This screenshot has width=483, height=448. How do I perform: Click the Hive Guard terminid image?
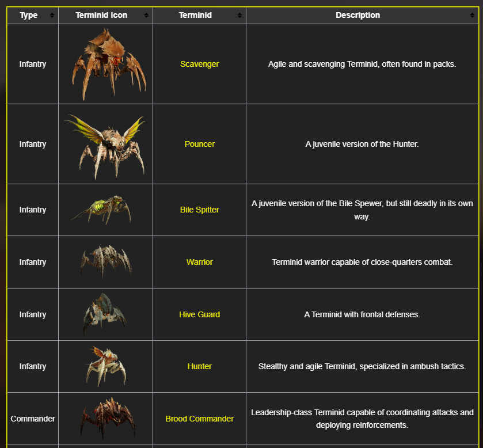[x=105, y=313]
